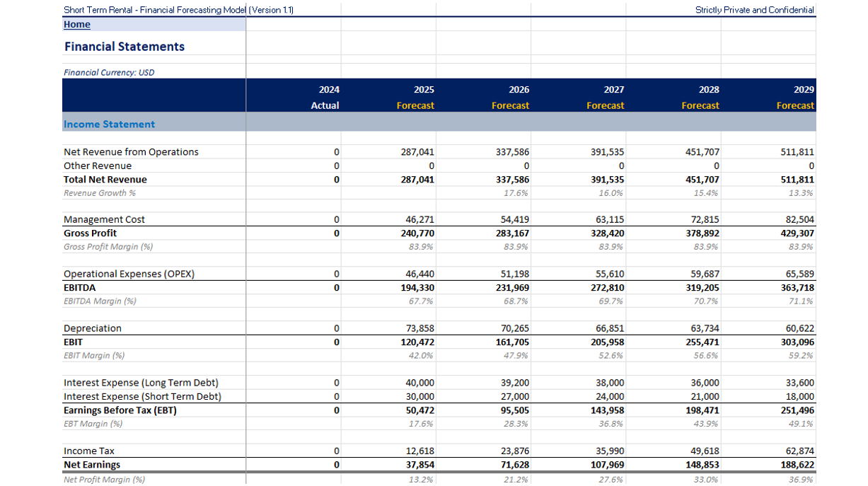Click the EBITDA Margin 71.1% cell

pyautogui.click(x=798, y=301)
